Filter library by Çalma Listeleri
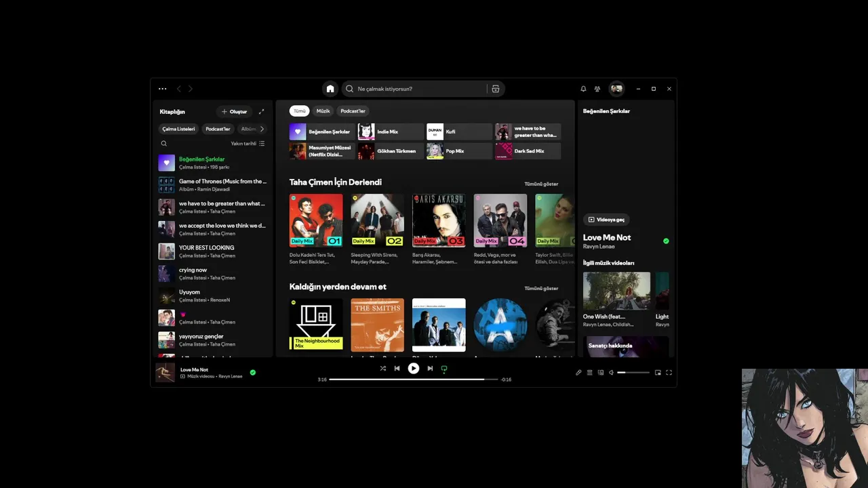 (x=178, y=129)
